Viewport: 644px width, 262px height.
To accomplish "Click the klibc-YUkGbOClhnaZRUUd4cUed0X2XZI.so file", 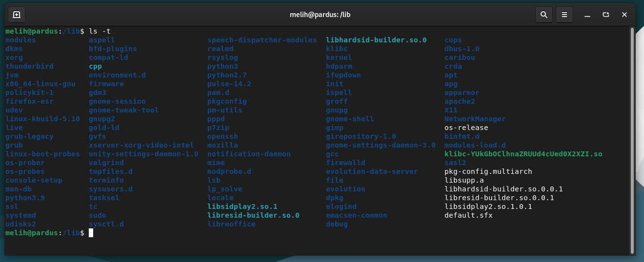I will point(523,154).
